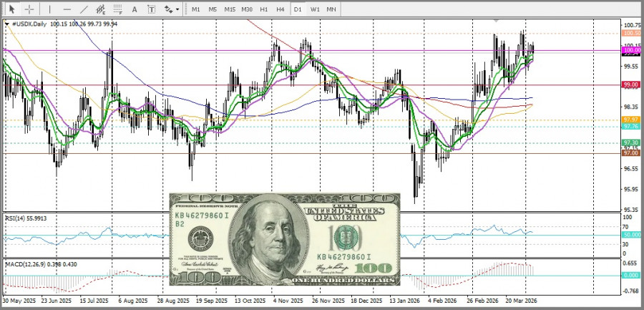Draw a horizontal line on chart
This screenshot has width=644, height=310.
(x=67, y=9)
